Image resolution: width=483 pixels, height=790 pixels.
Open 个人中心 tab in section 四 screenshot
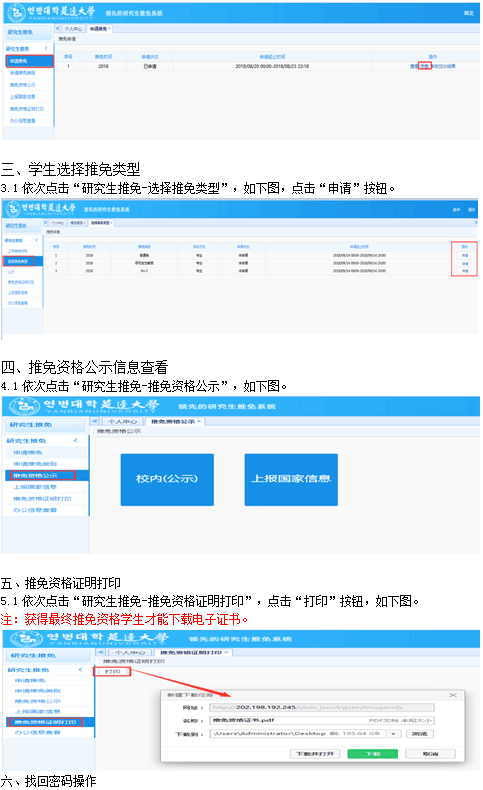(x=123, y=421)
